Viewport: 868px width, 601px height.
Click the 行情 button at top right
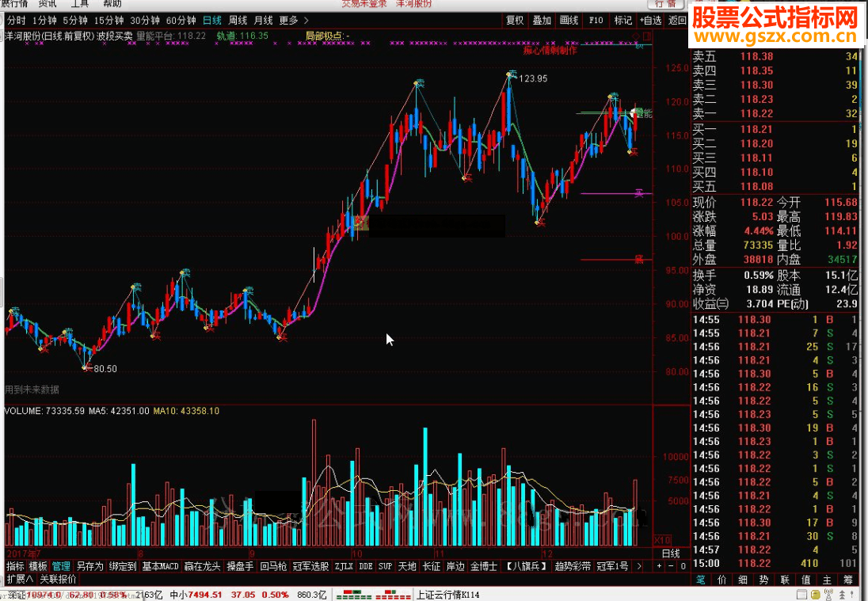665,4
